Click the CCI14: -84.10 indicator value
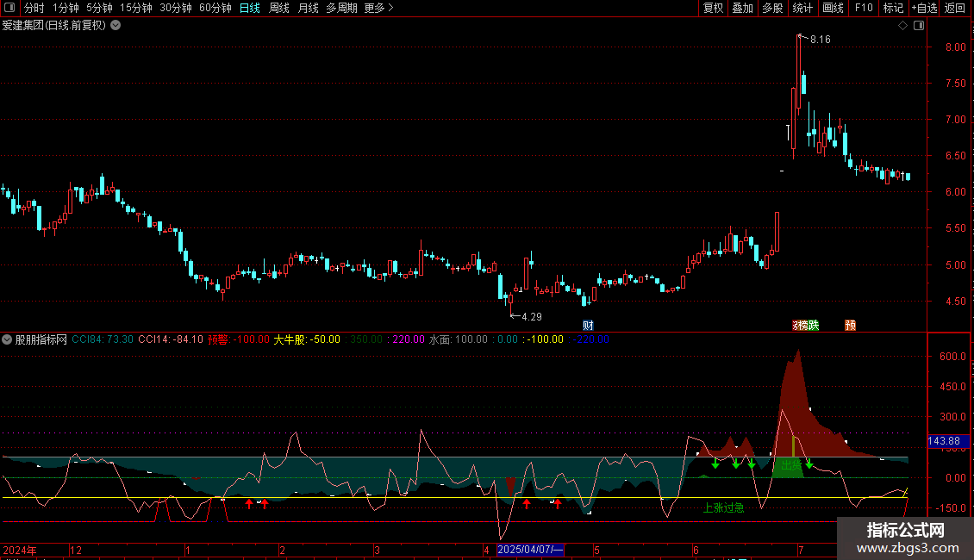 pyautogui.click(x=170, y=339)
